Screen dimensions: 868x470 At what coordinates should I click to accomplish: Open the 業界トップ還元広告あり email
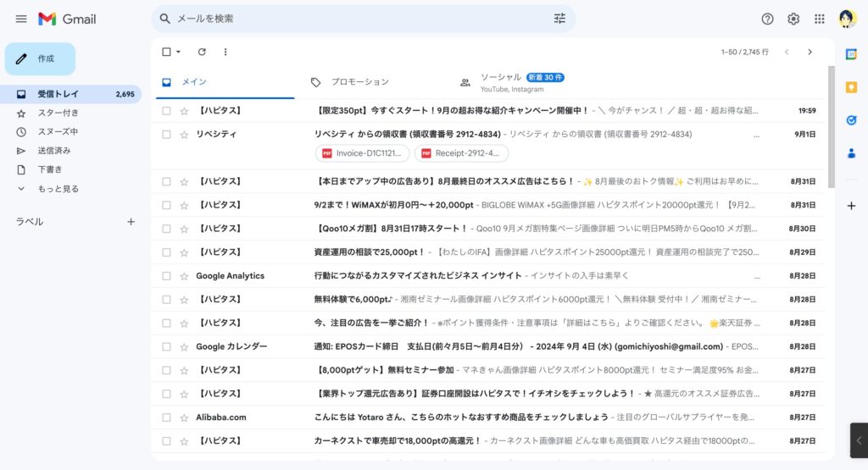point(488,394)
